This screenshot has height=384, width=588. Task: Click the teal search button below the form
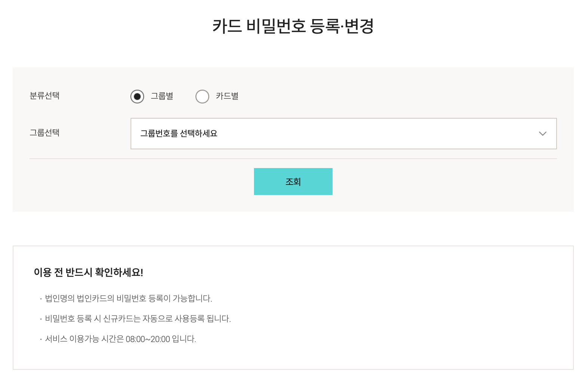[x=293, y=181]
